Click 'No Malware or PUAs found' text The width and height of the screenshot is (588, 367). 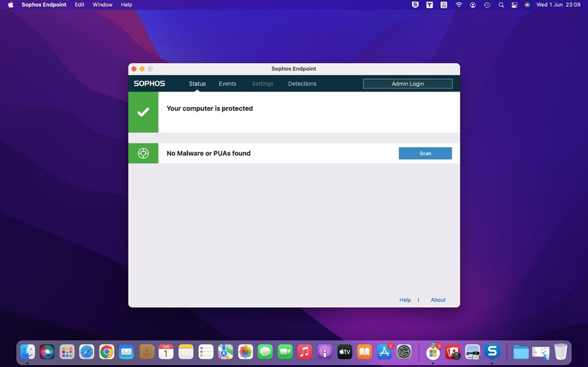[x=209, y=153]
